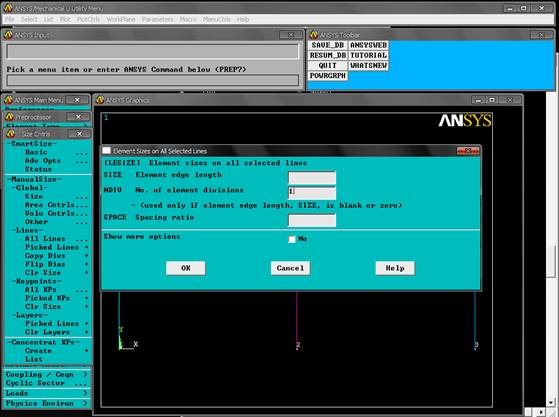Click the QUIT toolbar button
This screenshot has width=559, height=417.
pos(328,66)
